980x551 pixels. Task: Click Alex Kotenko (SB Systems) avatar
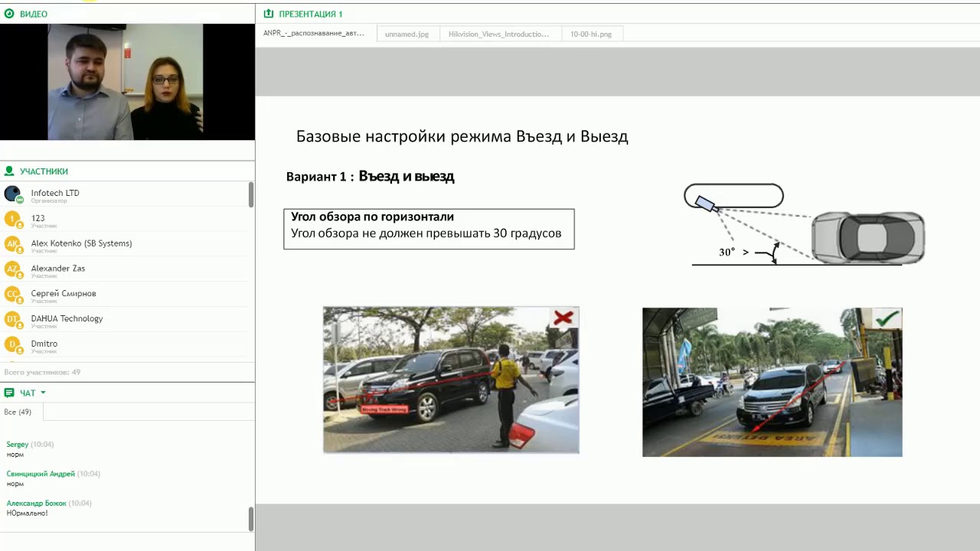(x=13, y=245)
